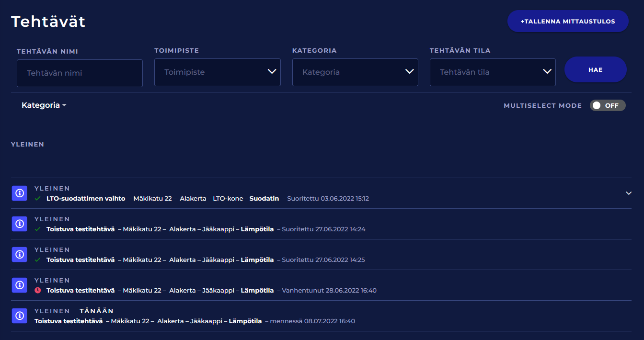Toggle Multiselect Mode switch on
This screenshot has height=340, width=644.
coord(607,105)
